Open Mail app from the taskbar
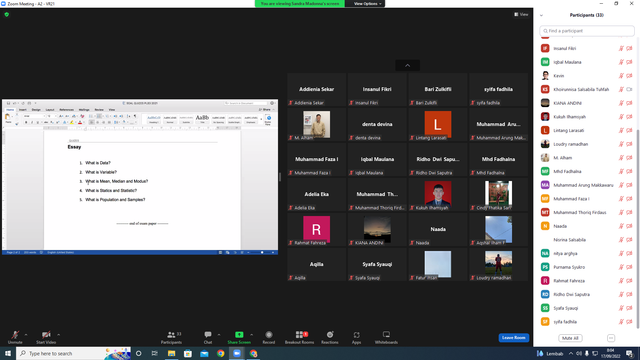 (204, 353)
